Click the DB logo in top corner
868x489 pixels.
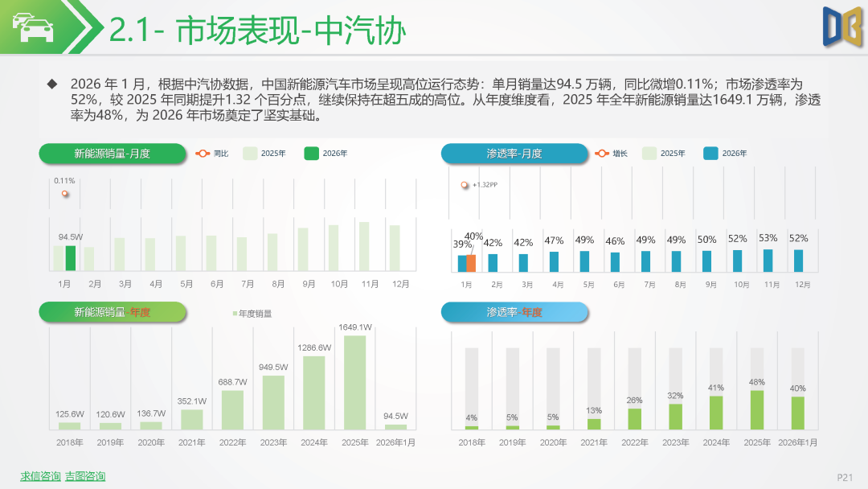tap(842, 27)
